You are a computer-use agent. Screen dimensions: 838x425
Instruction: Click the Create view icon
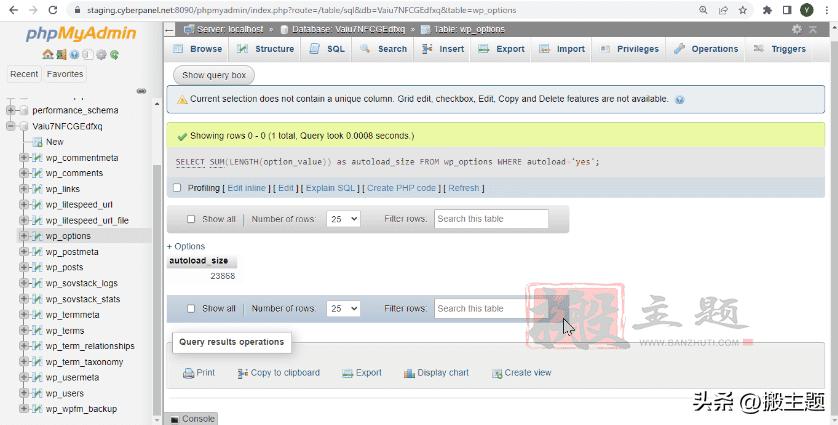tap(497, 373)
